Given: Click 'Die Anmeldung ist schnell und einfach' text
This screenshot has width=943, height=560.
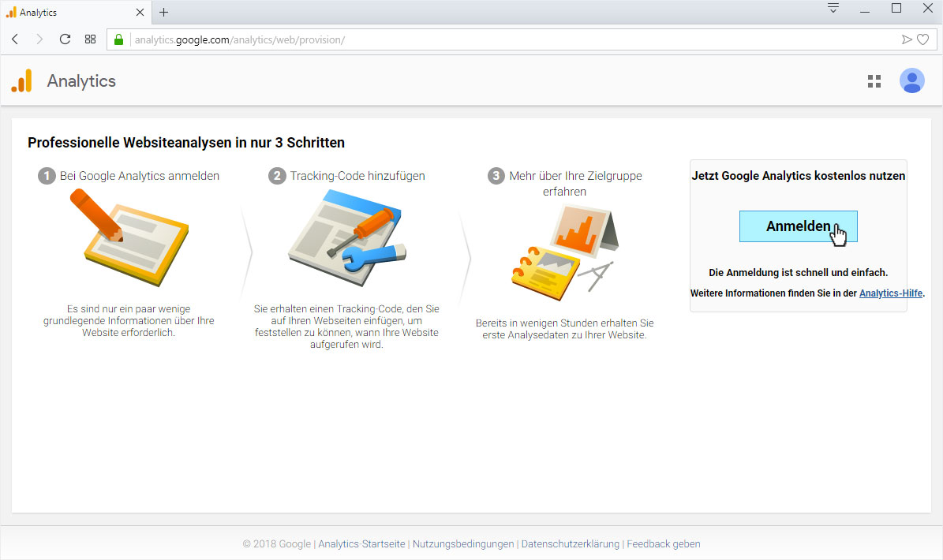Looking at the screenshot, I should tap(798, 273).
